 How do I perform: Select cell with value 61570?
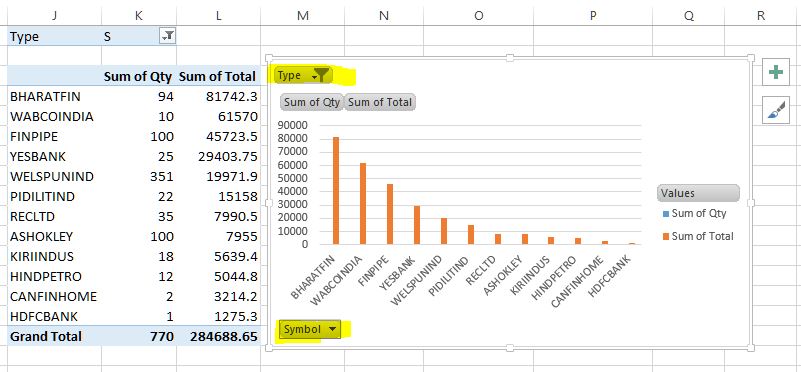[219, 116]
